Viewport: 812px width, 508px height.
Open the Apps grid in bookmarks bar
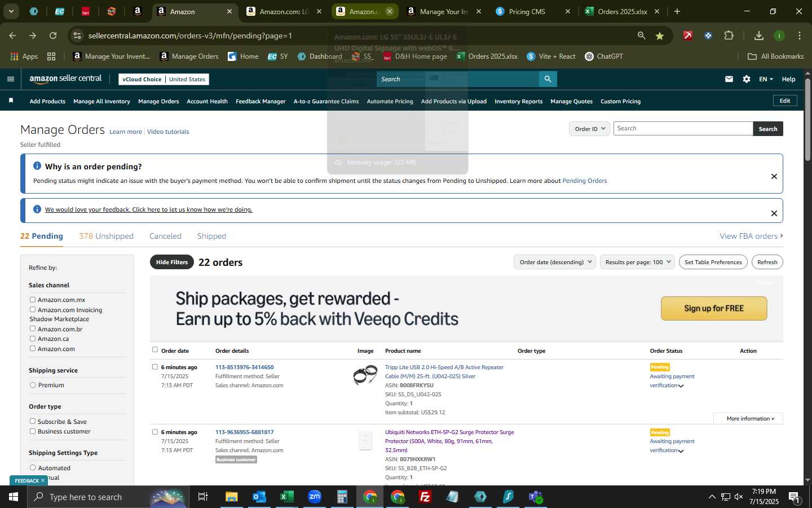(x=24, y=56)
